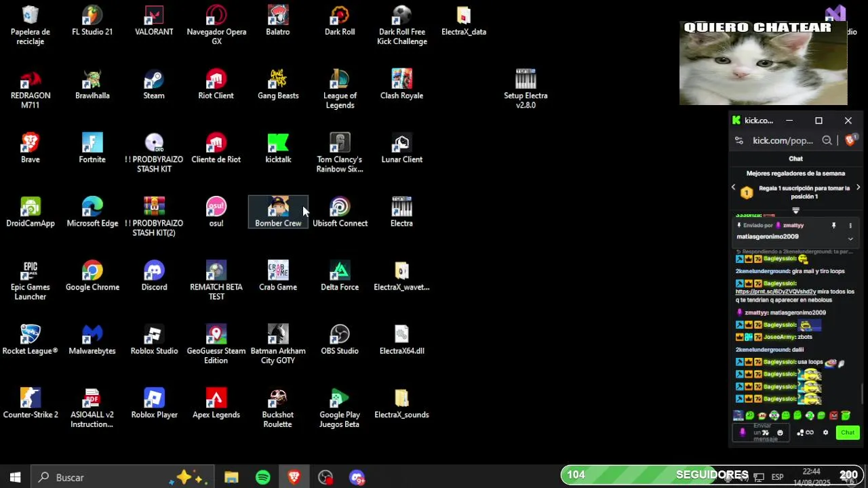
Task: Select the Ubisoft Connect icon
Action: tap(340, 212)
